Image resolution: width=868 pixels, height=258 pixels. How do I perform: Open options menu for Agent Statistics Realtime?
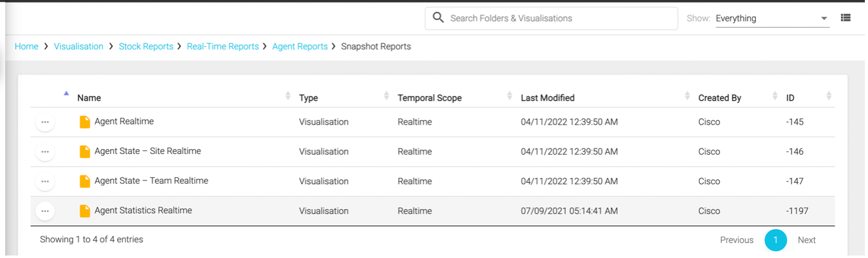pos(45,211)
